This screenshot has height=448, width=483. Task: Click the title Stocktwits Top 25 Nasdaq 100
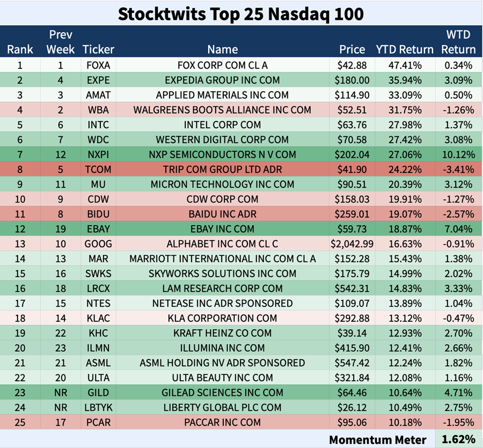[x=241, y=14]
